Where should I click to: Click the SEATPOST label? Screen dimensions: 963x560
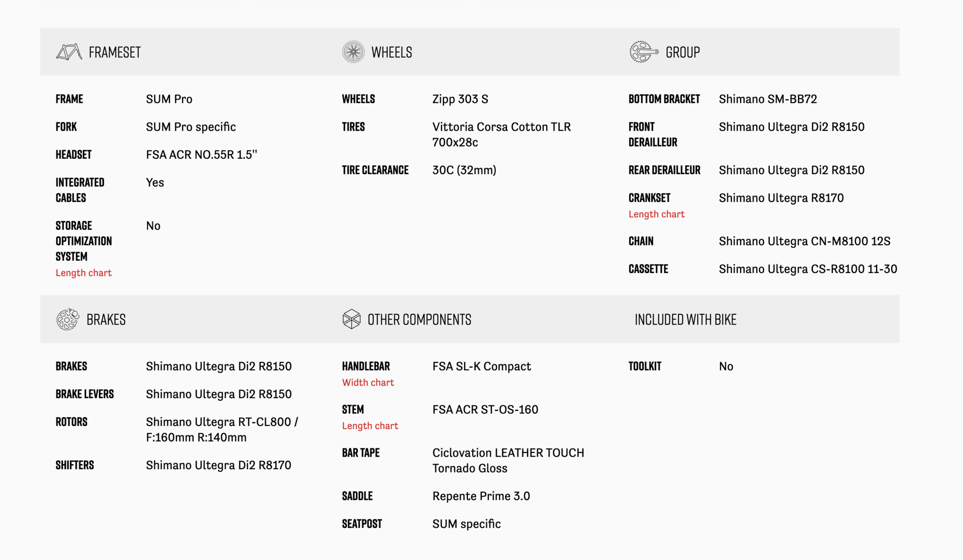(x=362, y=524)
